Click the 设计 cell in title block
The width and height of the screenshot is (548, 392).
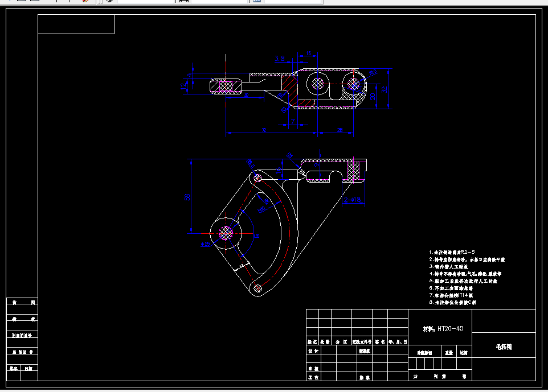click(x=313, y=350)
